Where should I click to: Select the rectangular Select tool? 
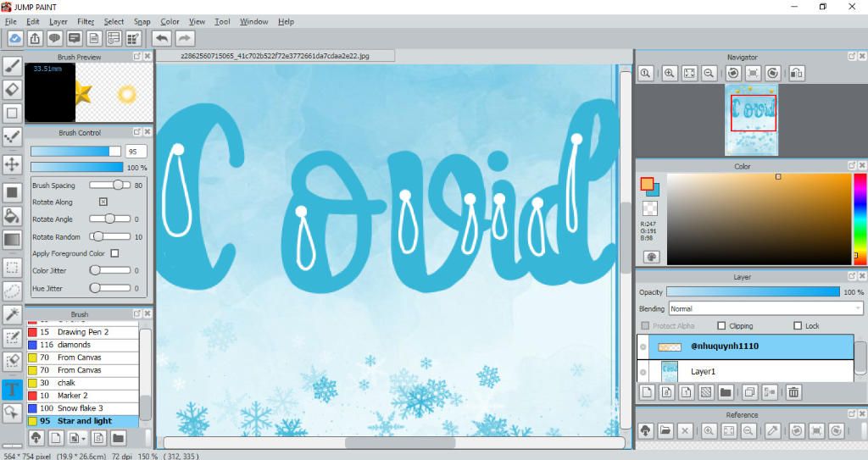(x=12, y=268)
